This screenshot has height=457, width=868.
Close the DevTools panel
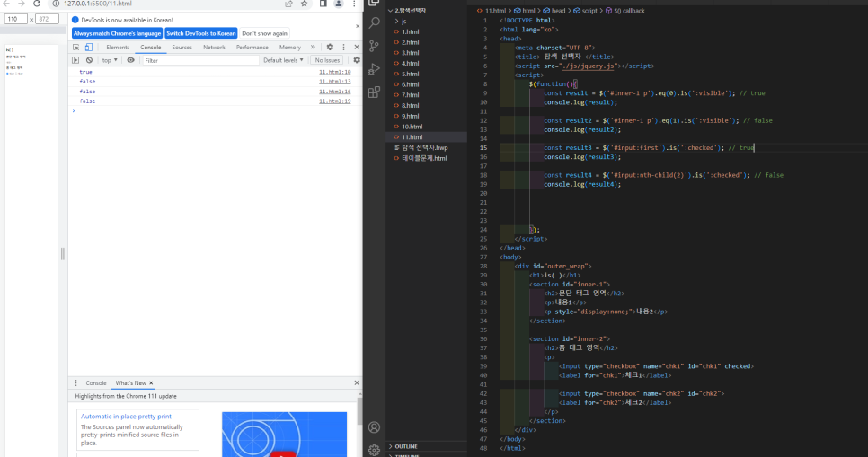point(357,48)
